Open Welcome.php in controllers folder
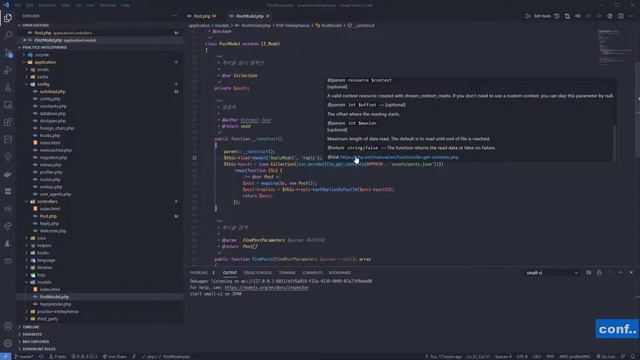Image resolution: width=640 pixels, height=360 pixels. click(52, 231)
